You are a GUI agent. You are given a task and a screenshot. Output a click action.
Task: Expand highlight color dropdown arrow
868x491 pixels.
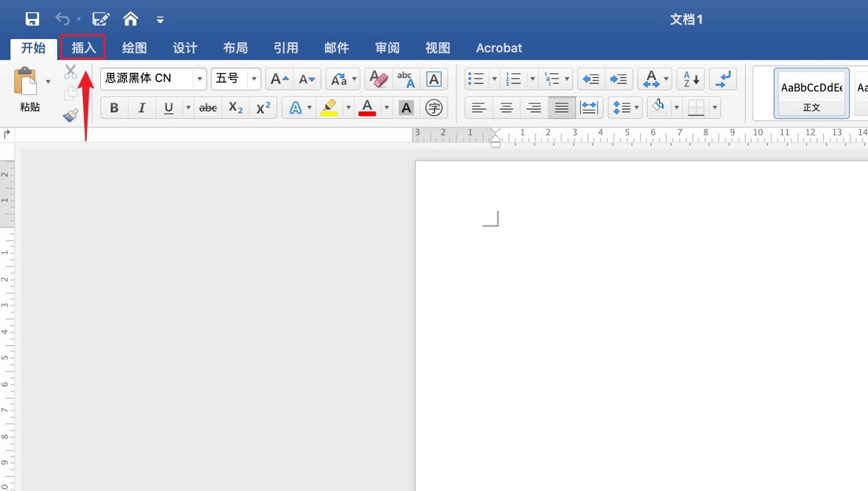348,108
